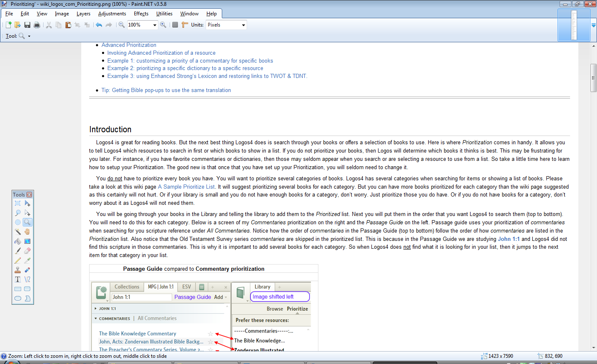Open the File menu
This screenshot has width=597, height=364.
coord(9,14)
